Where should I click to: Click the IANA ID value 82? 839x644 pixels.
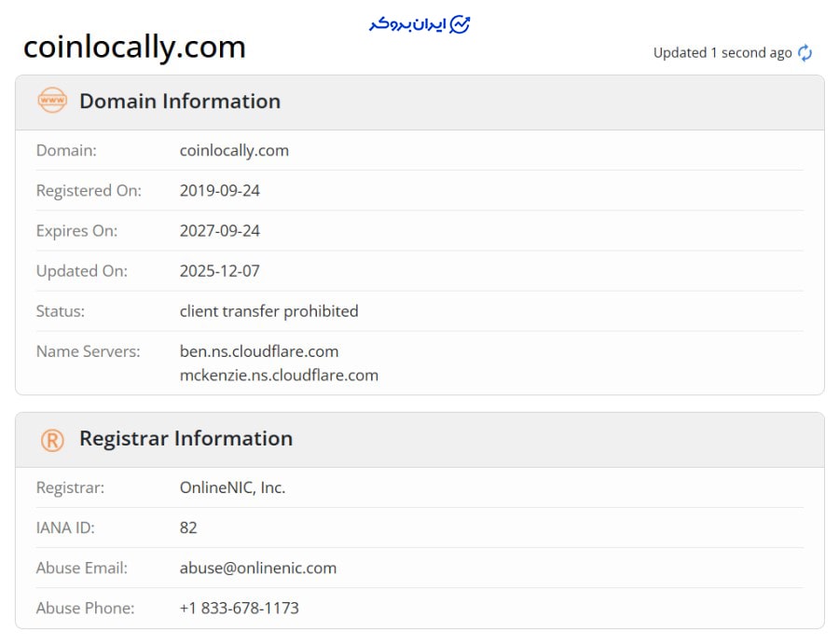(x=188, y=528)
